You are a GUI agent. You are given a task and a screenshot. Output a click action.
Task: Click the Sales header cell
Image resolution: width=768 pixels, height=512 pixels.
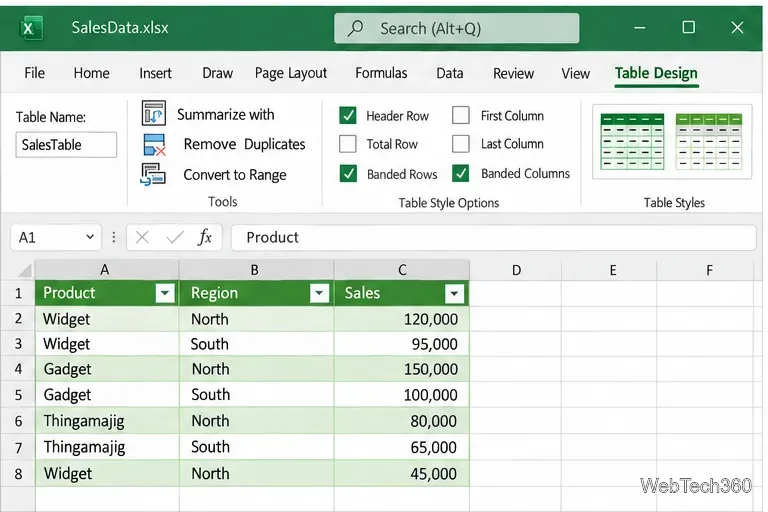(x=402, y=293)
